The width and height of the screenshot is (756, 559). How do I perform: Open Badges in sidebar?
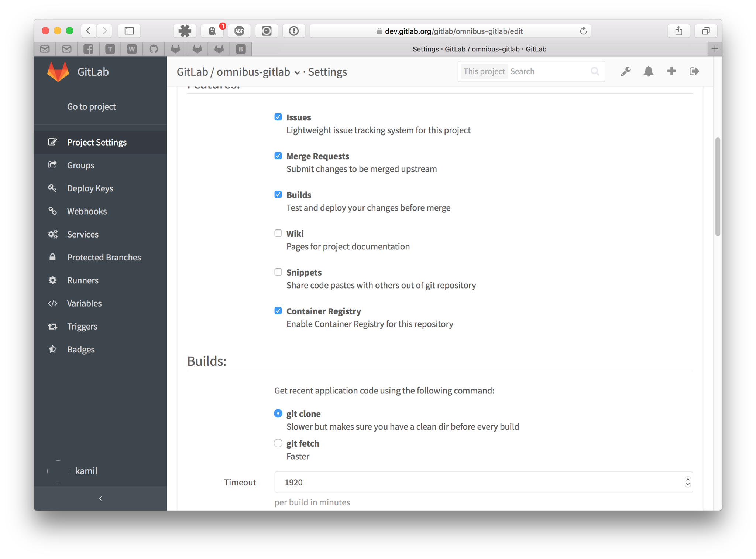[100, 349]
